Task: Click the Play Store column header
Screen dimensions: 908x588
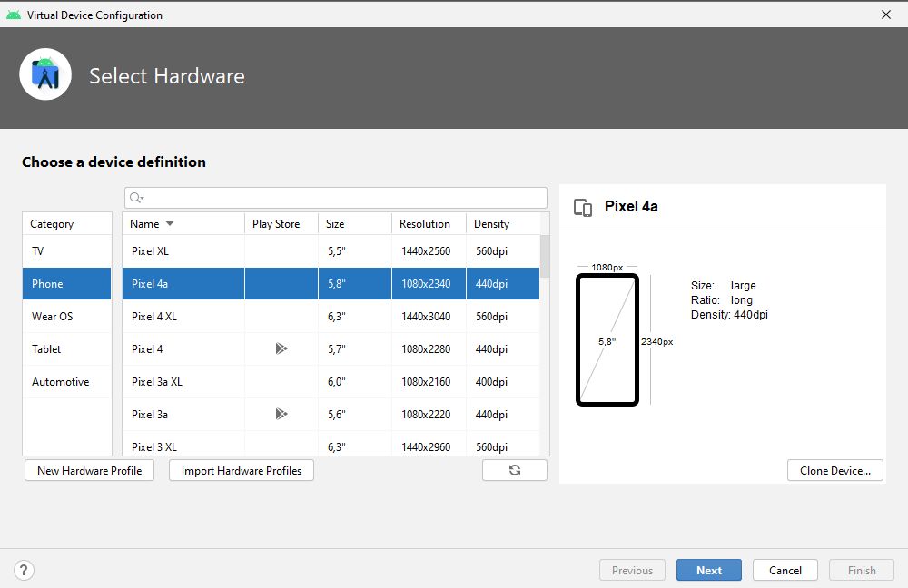Action: (x=281, y=223)
